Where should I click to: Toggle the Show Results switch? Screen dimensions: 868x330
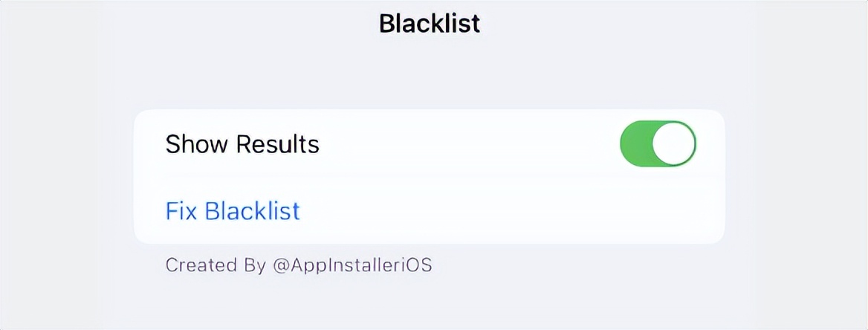click(x=658, y=143)
